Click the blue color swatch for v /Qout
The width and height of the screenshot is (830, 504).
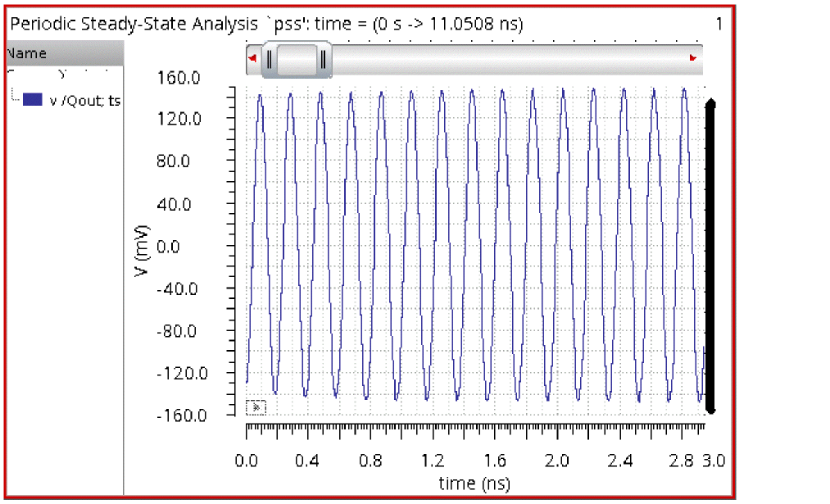click(x=32, y=99)
